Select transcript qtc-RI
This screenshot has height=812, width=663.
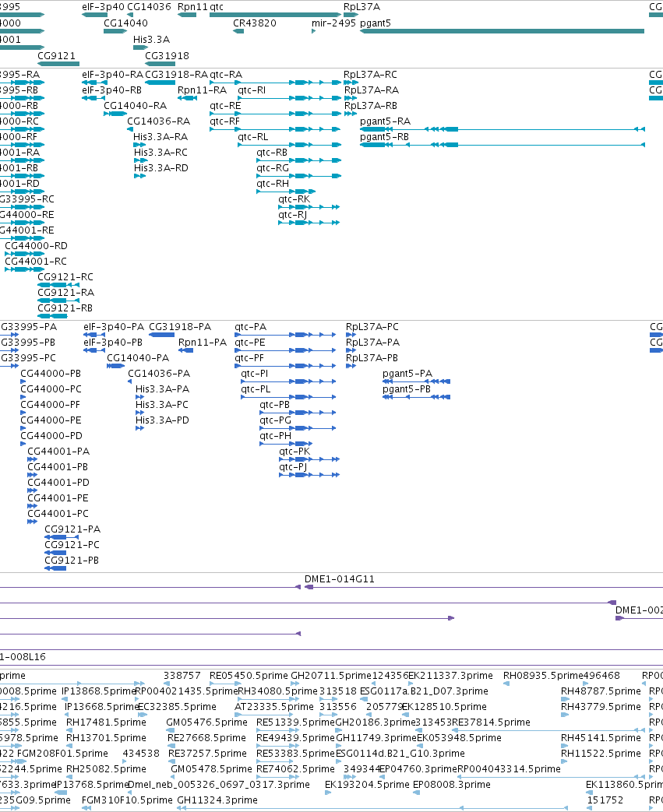(x=252, y=90)
